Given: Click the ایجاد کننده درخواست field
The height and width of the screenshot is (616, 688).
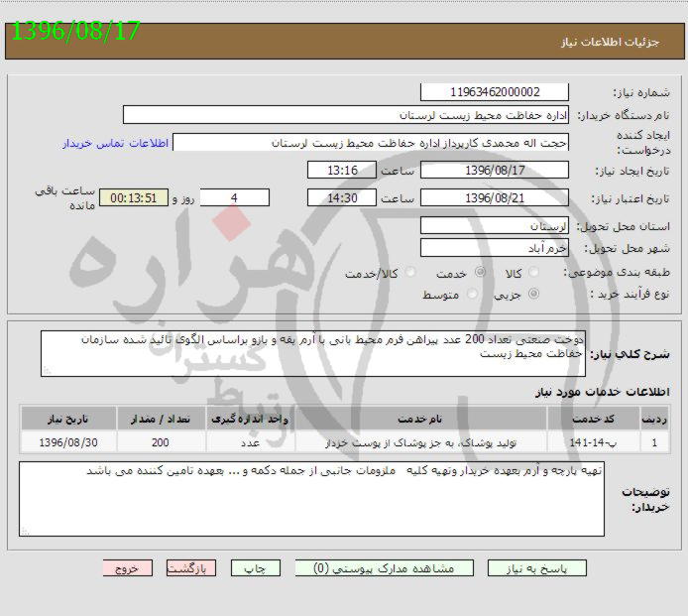Looking at the screenshot, I should pos(371,142).
